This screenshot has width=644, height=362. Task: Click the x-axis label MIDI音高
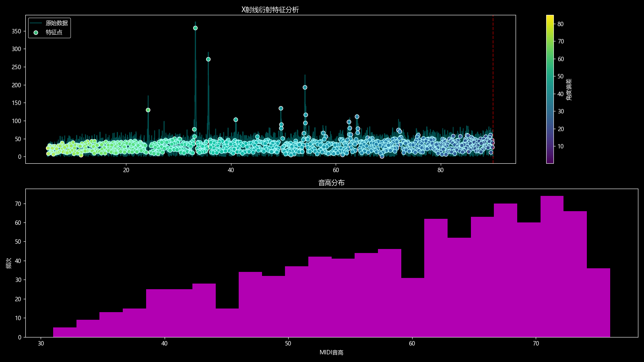pos(331,353)
